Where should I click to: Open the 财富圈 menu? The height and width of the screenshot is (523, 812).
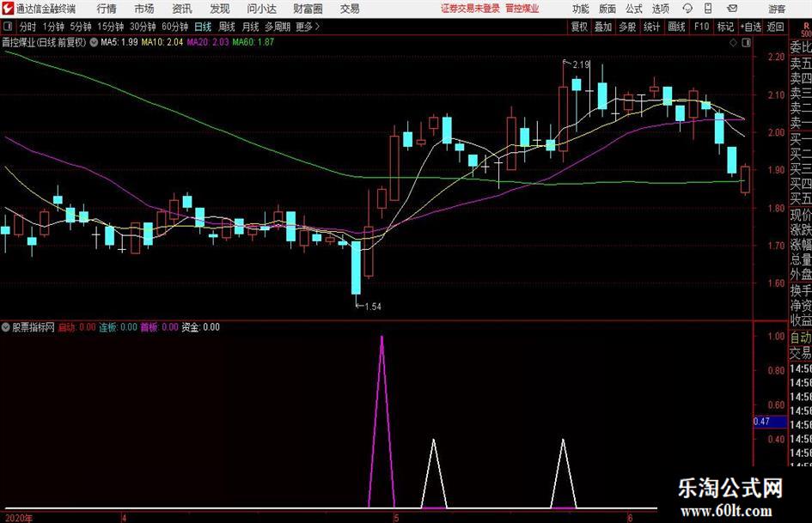(x=308, y=9)
